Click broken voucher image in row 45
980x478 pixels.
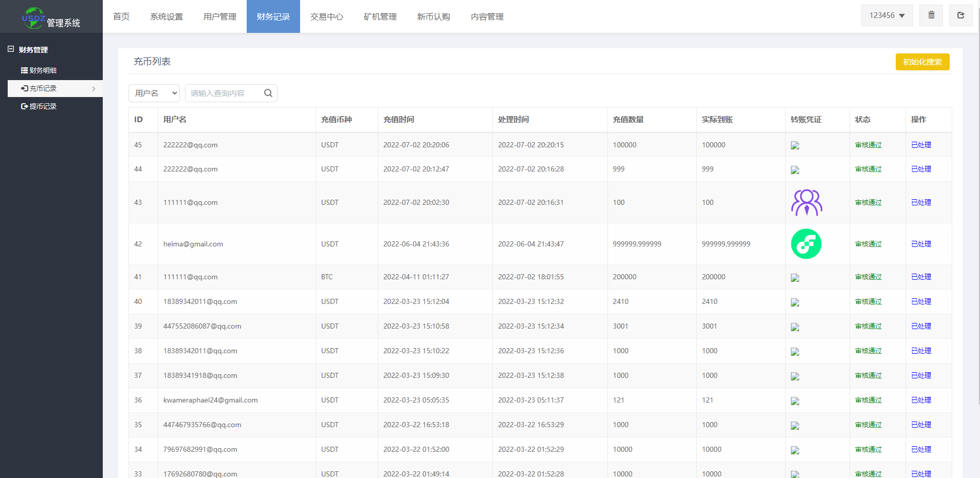click(x=795, y=145)
